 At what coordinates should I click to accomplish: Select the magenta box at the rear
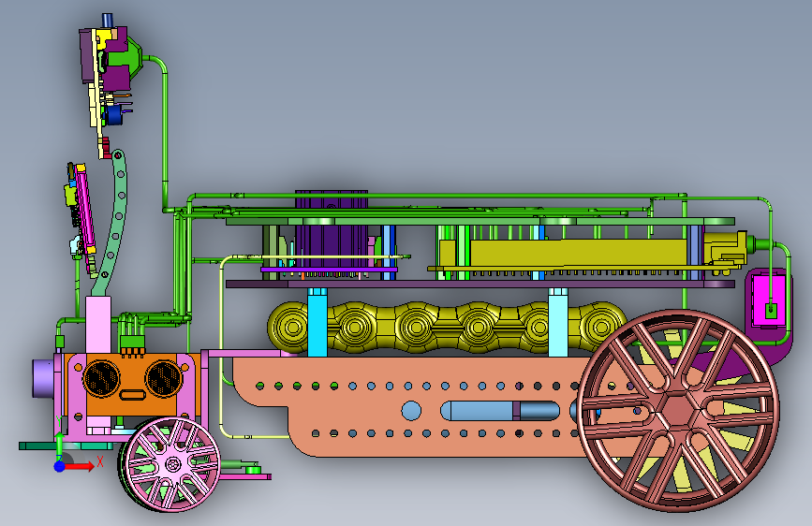point(769,300)
